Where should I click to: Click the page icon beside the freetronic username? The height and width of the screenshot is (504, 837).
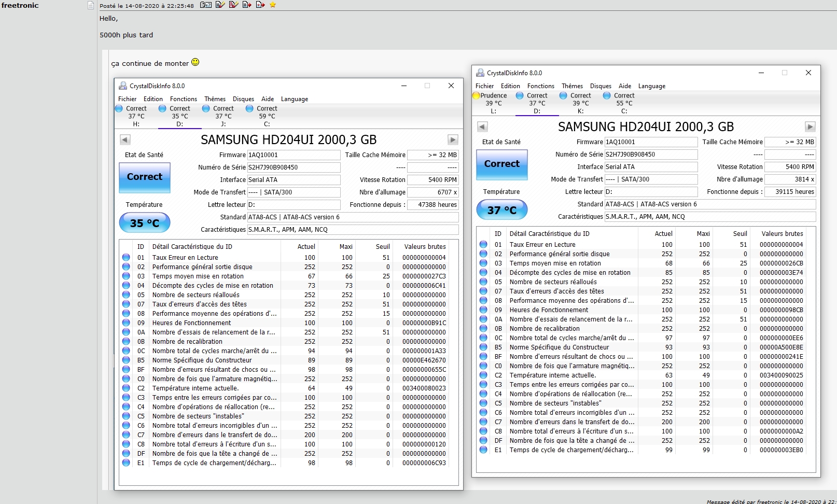point(91,5)
